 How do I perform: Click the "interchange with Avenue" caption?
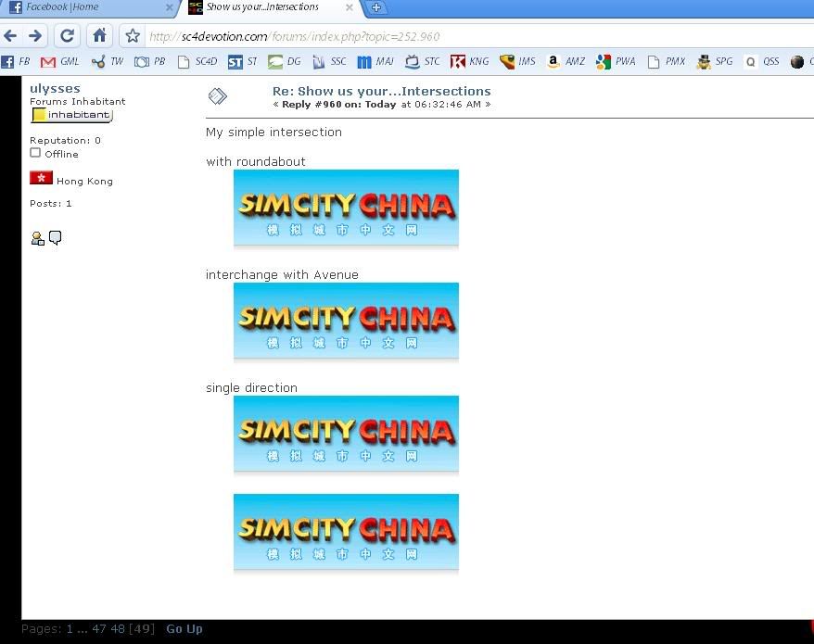pyautogui.click(x=282, y=274)
